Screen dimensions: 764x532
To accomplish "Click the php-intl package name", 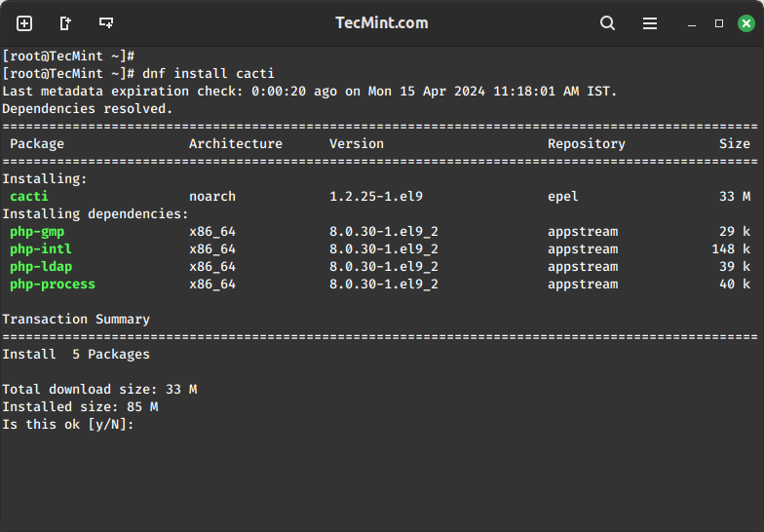I will pos(41,249).
